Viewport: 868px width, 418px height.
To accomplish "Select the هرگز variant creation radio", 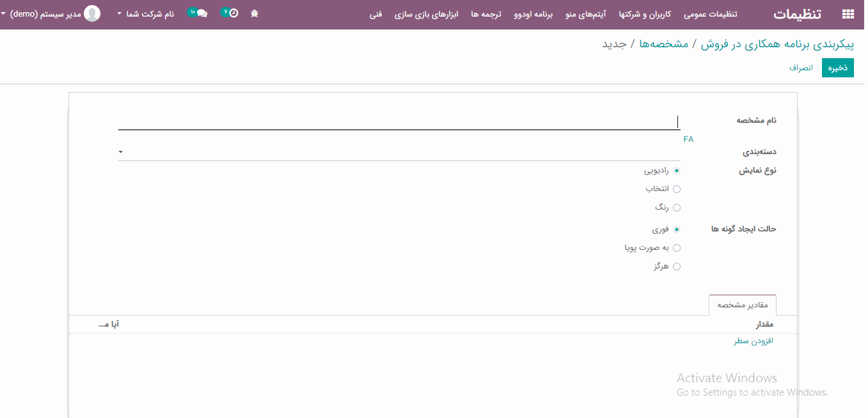I will click(x=677, y=267).
